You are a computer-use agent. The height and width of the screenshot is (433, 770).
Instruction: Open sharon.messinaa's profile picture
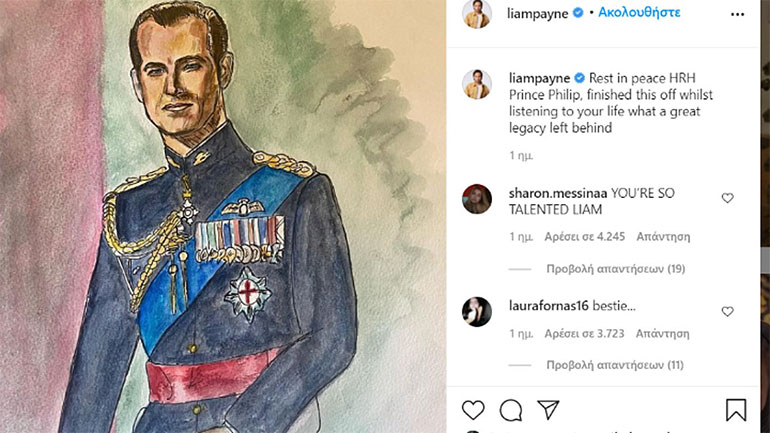477,199
